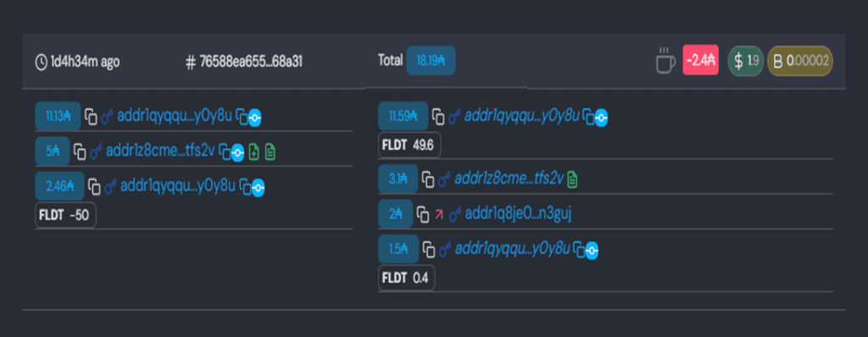
Task: Open transaction hash 76588ea655...68a31
Action: coord(250,62)
